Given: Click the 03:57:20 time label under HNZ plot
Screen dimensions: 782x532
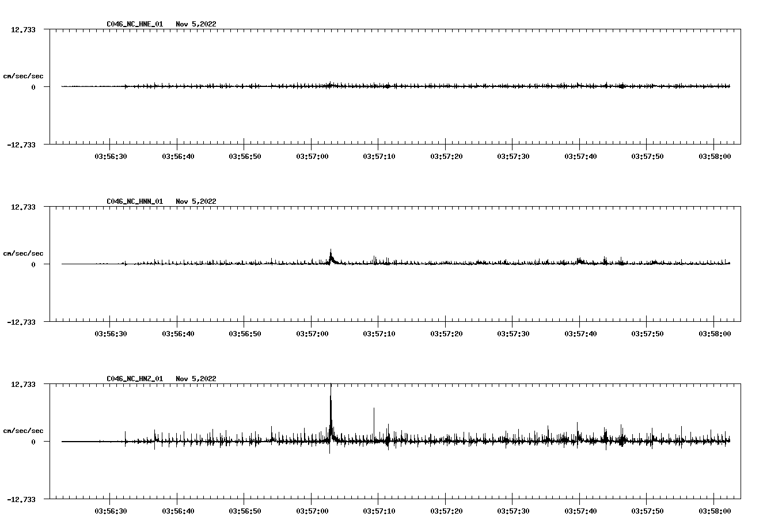Looking at the screenshot, I should coord(446,511).
